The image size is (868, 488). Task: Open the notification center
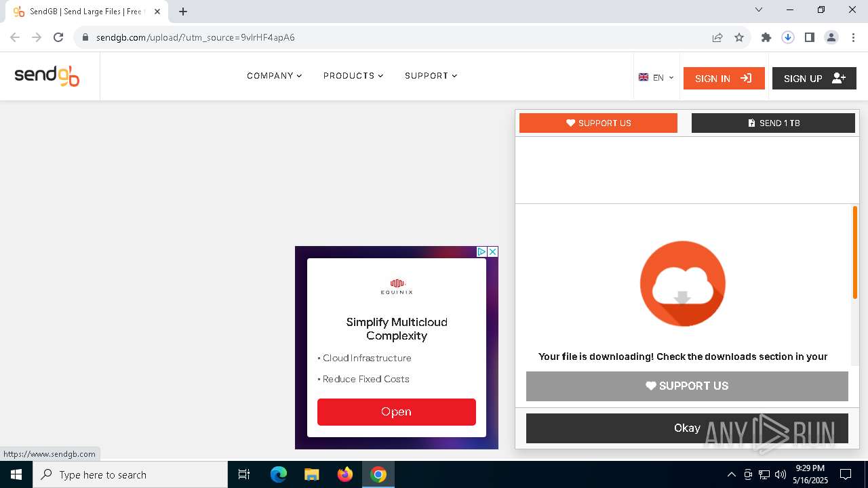click(x=846, y=474)
